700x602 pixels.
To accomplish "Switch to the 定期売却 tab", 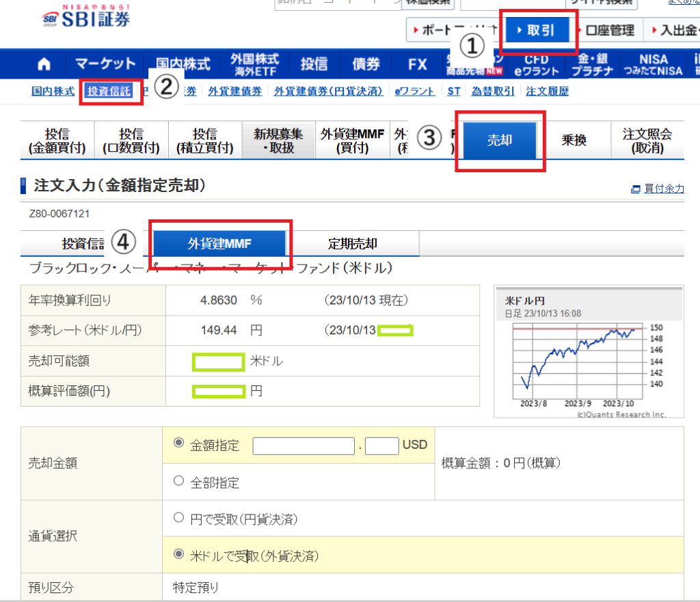I will [351, 243].
